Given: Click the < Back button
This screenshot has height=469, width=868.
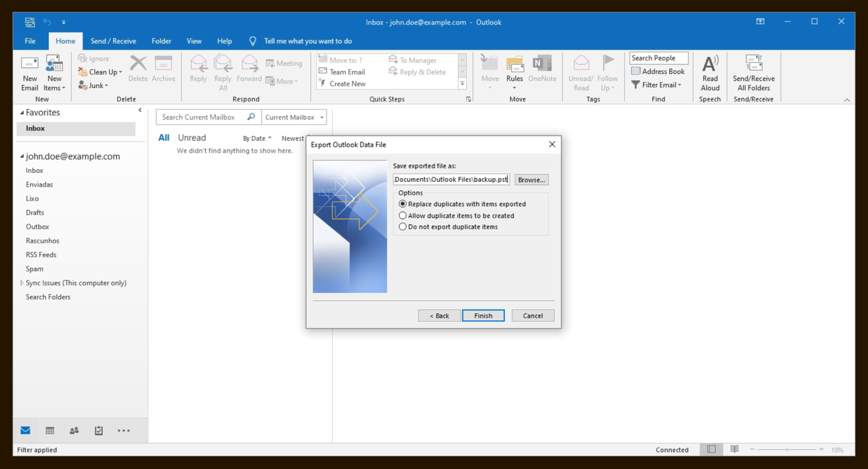Looking at the screenshot, I should pyautogui.click(x=439, y=316).
